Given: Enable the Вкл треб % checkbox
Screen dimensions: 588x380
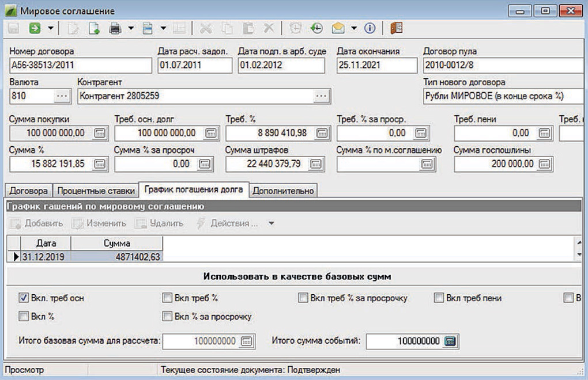Looking at the screenshot, I should (167, 298).
